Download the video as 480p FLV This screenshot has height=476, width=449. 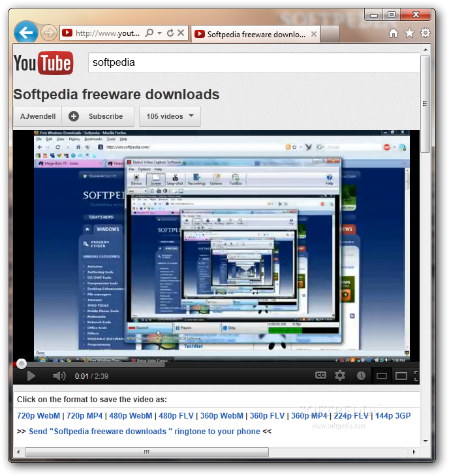[176, 415]
